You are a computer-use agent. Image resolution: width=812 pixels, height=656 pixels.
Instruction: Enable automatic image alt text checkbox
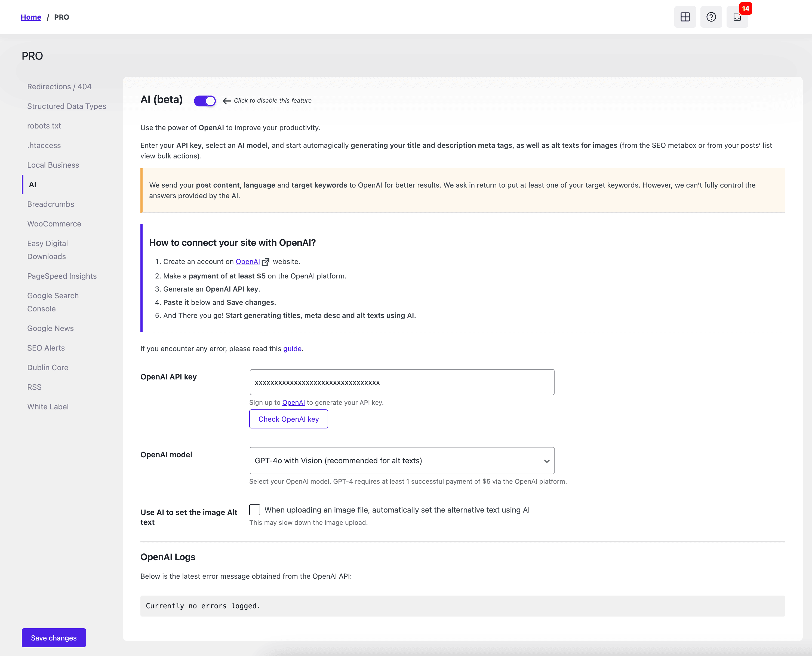coord(254,510)
